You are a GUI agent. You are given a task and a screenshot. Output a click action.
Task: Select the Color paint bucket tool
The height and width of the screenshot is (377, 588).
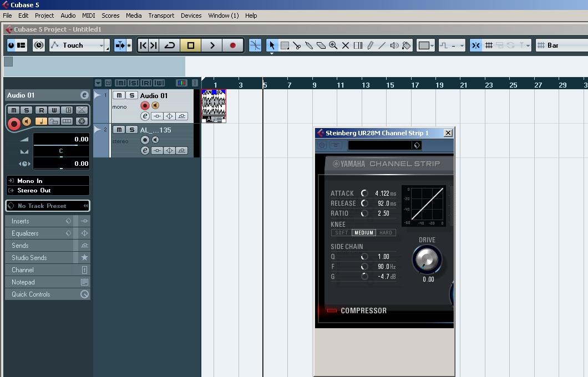click(x=406, y=45)
